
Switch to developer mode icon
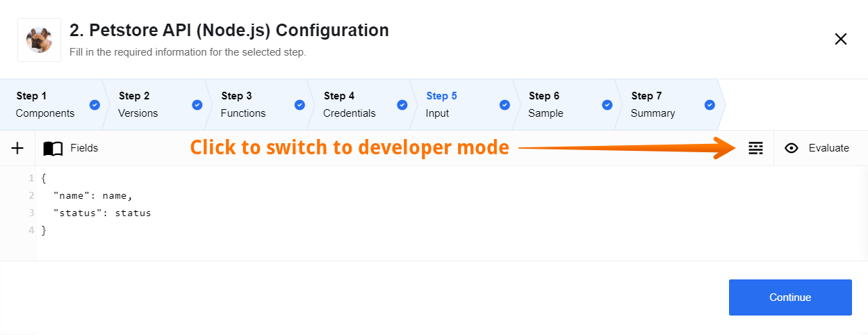[x=755, y=148]
